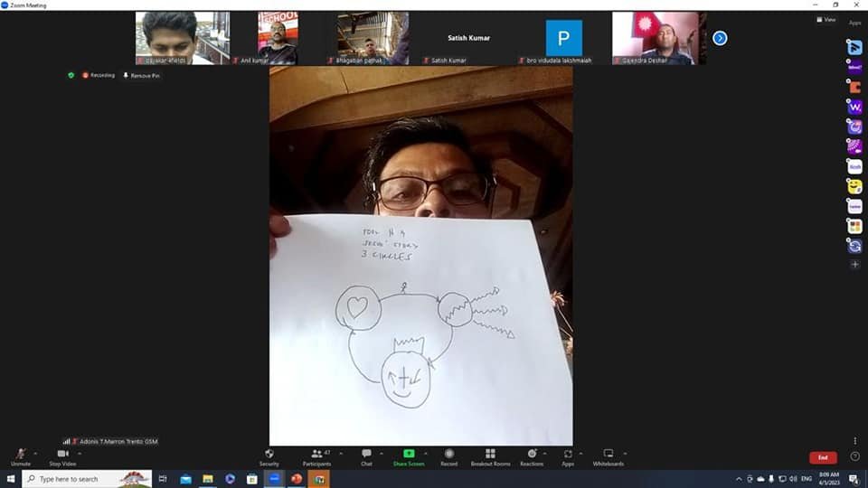Select the bro vidudala lakshmaiah tile
The height and width of the screenshot is (488, 868).
(x=563, y=38)
